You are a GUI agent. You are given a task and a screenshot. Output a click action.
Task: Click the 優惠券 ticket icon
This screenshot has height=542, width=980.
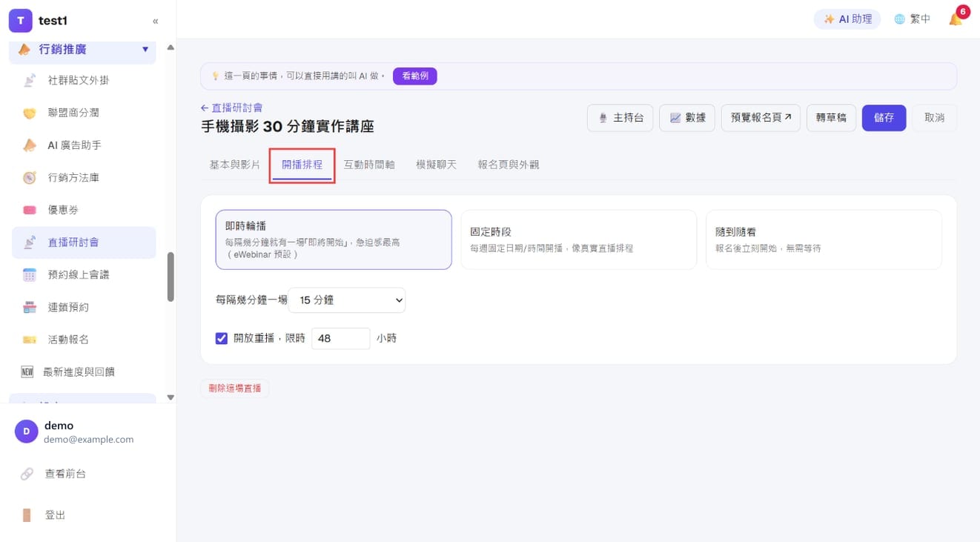click(x=30, y=210)
